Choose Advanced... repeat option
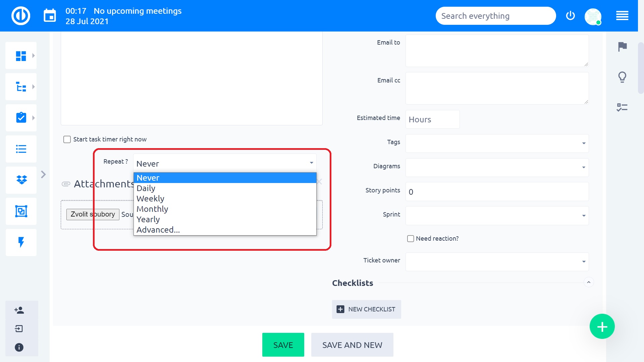The width and height of the screenshot is (644, 362). [x=158, y=230]
